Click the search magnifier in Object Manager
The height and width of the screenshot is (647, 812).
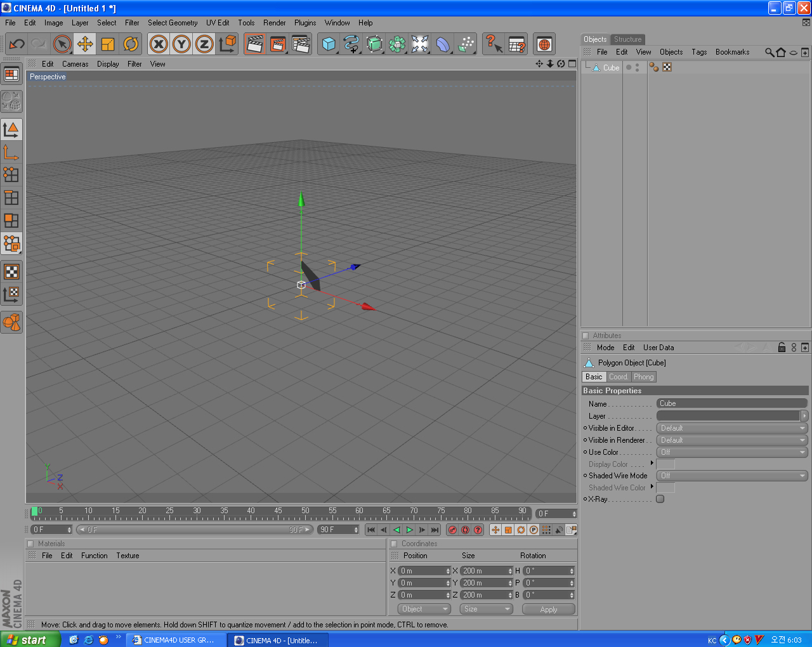pyautogui.click(x=769, y=52)
